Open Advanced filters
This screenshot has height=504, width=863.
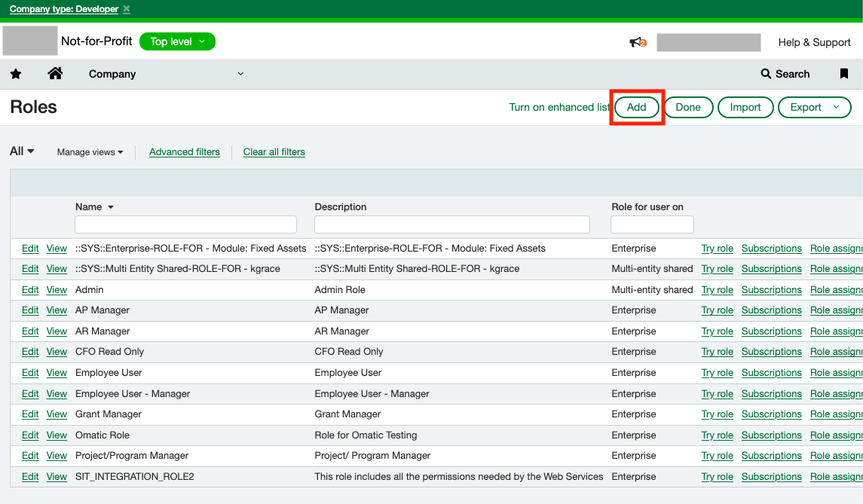(185, 152)
